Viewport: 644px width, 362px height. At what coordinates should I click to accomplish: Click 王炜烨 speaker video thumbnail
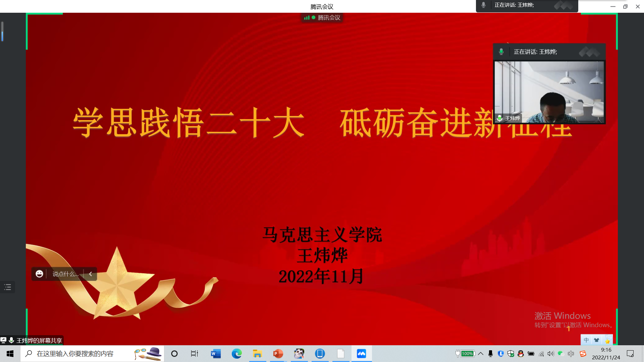549,92
